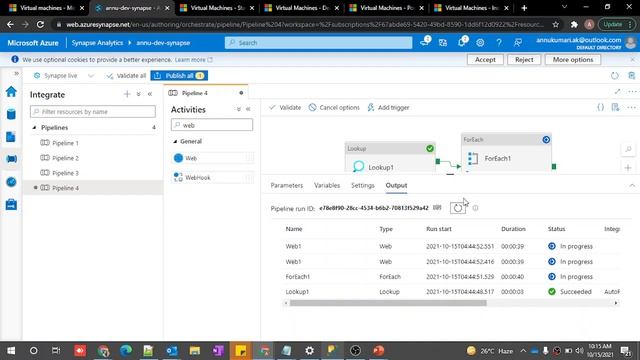Collapse the Activities pane
This screenshot has width=640, height=360.
[248, 109]
